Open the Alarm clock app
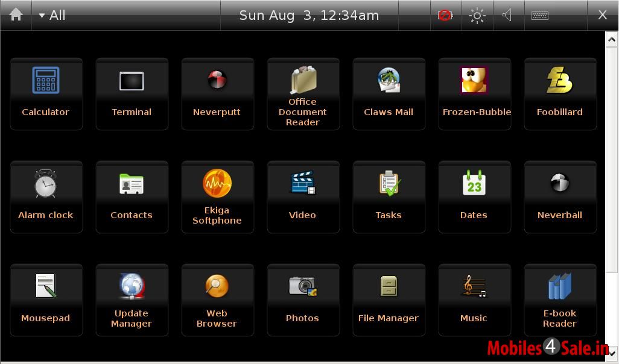The width and height of the screenshot is (619, 364). click(x=46, y=196)
